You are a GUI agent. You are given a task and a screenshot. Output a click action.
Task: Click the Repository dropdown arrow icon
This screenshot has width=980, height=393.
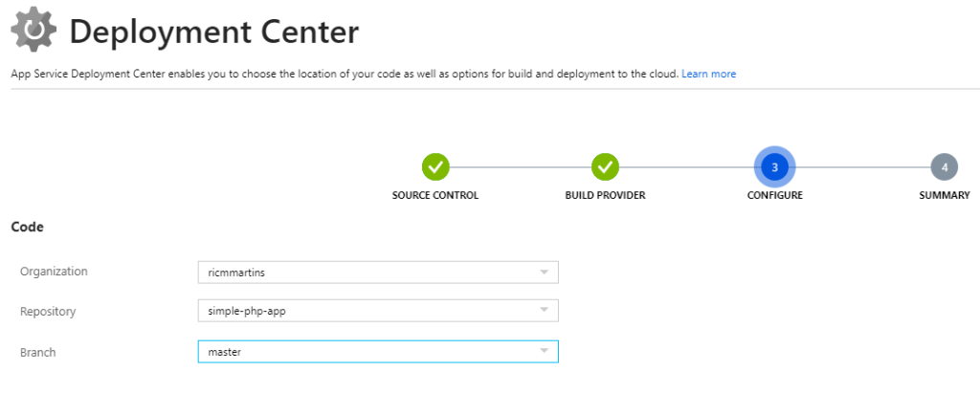(544, 311)
